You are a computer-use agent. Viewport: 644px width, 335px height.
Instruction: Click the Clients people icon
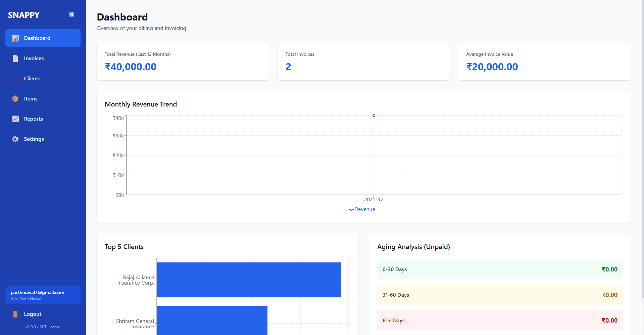(15, 79)
